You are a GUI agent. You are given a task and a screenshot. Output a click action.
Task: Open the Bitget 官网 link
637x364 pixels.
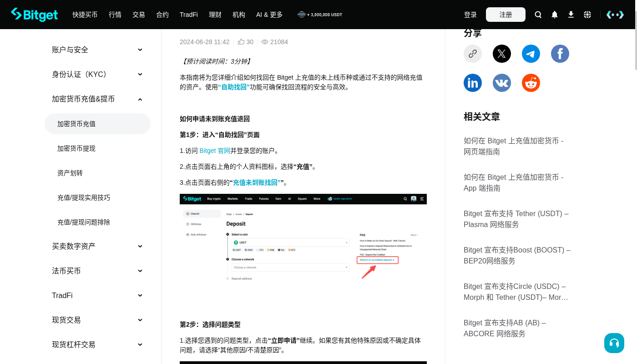pos(215,151)
